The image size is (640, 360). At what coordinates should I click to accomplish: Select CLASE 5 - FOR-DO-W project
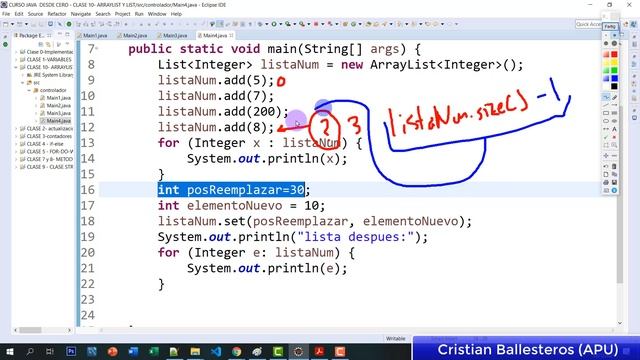(47, 151)
